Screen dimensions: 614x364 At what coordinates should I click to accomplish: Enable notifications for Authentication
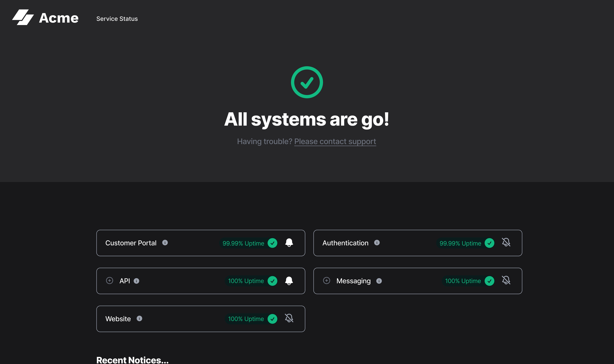tap(506, 243)
